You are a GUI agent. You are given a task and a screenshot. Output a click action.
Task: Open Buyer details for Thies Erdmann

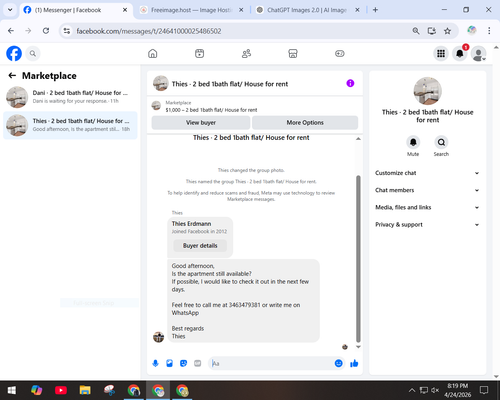pos(200,246)
